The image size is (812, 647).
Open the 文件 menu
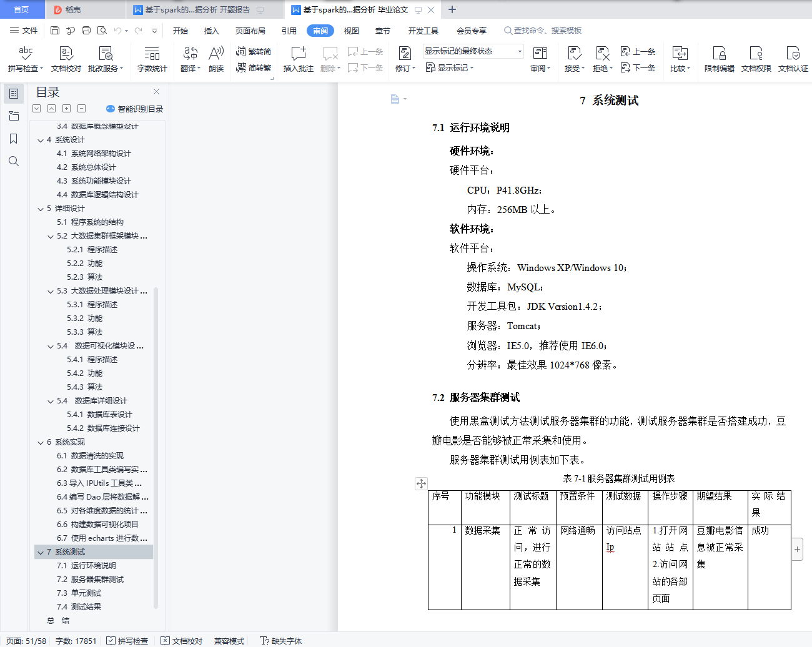24,30
